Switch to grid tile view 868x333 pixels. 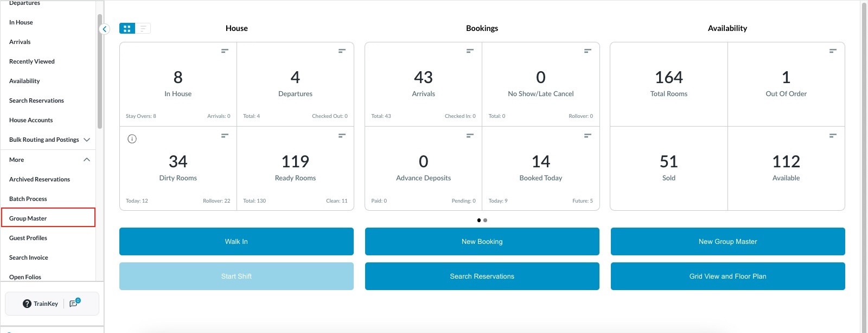127,28
